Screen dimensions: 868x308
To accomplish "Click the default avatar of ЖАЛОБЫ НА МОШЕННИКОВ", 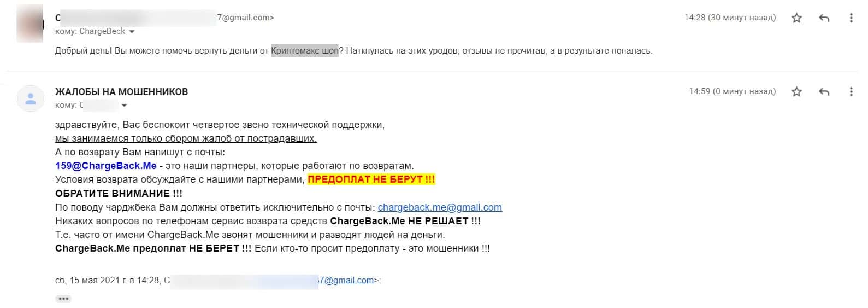I will point(31,98).
